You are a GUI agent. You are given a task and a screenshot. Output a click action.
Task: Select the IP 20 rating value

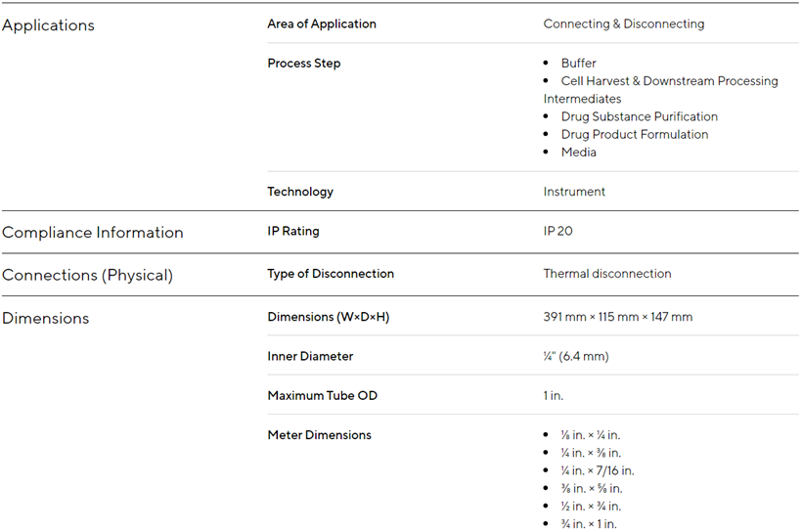click(558, 232)
